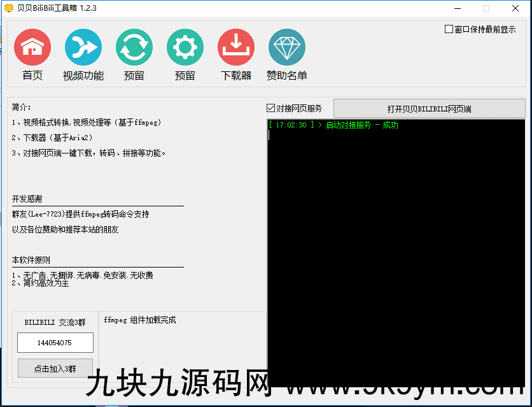Screen dimensions: 532x407
Task: View the 赞助名单 diamond sponsor icon
Action: pos(287,47)
